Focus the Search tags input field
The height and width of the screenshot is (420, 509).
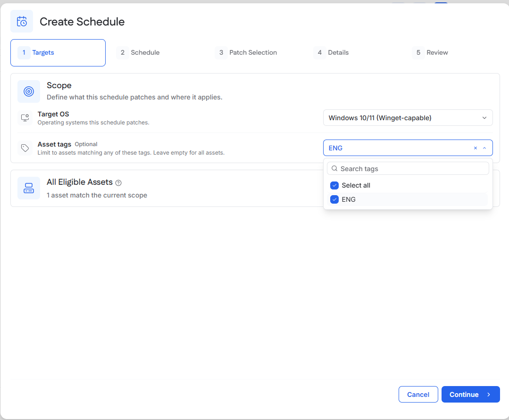click(x=408, y=169)
